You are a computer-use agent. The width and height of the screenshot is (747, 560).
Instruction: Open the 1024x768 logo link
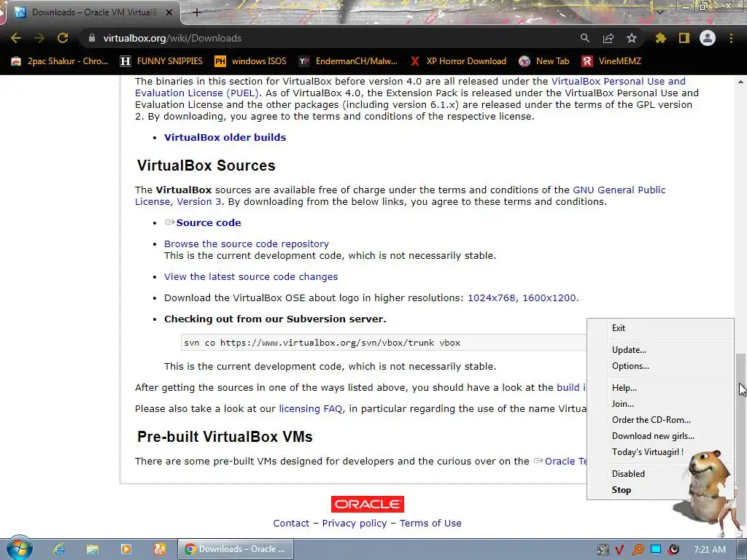point(491,298)
